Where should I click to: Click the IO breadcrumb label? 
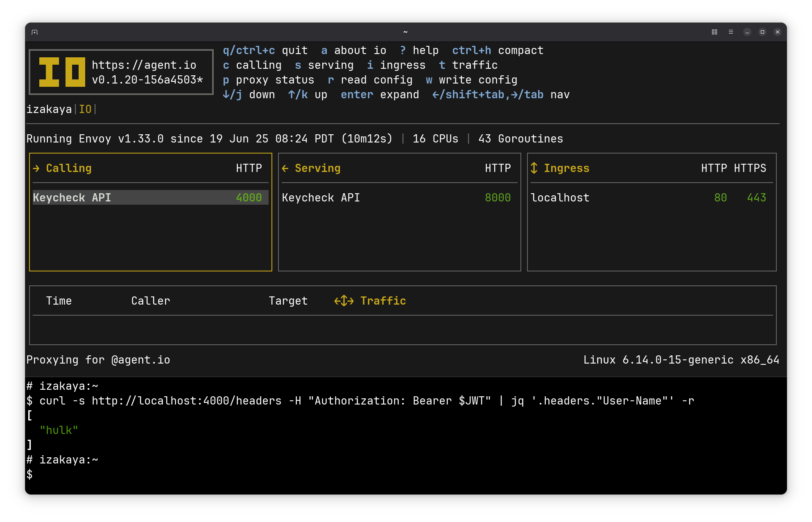(x=85, y=109)
